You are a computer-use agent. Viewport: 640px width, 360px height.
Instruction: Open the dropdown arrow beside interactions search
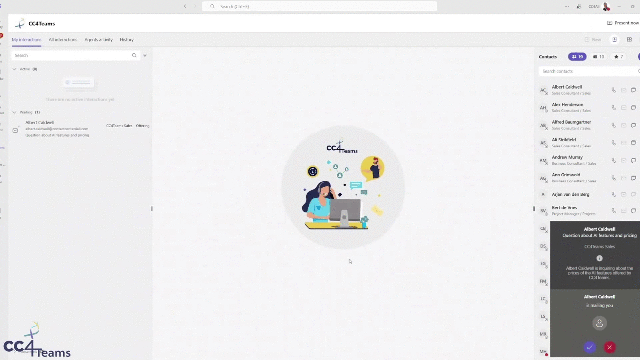pyautogui.click(x=144, y=55)
